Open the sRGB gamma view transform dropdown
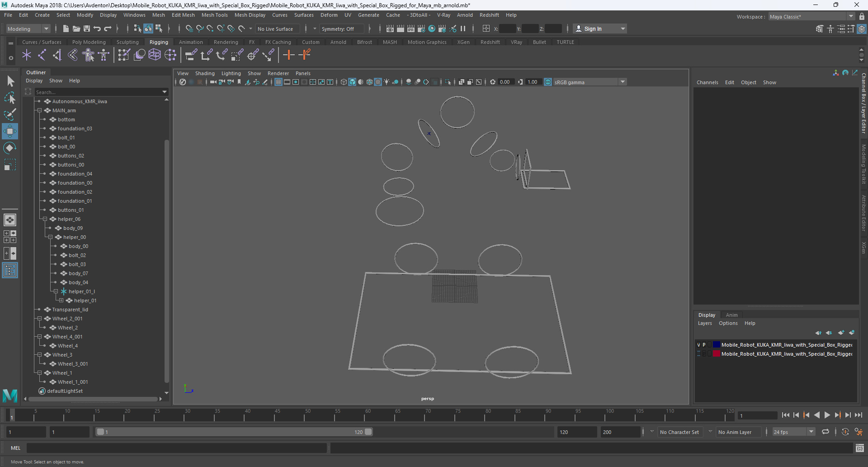The width and height of the screenshot is (868, 467). pyautogui.click(x=590, y=82)
